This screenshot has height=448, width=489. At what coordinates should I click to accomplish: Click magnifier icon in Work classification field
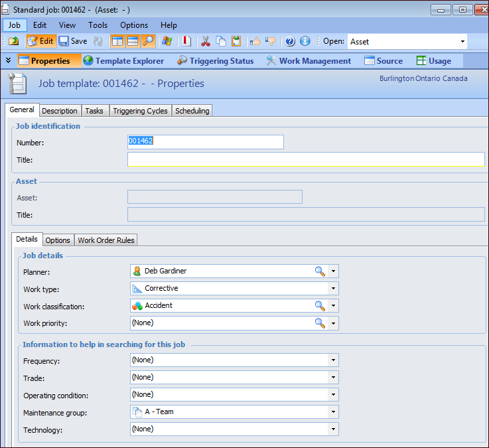click(x=320, y=305)
